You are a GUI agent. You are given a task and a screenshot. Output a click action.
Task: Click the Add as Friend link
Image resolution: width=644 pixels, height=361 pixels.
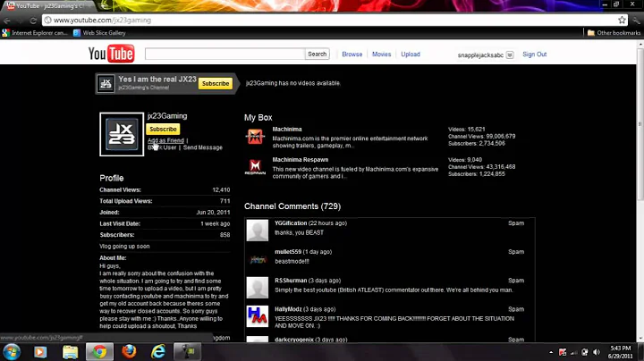click(165, 140)
